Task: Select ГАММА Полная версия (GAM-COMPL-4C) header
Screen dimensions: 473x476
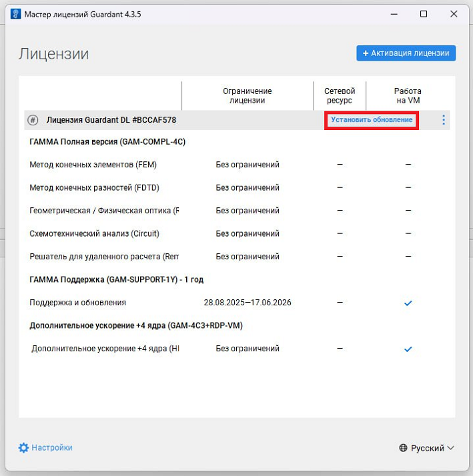Action: point(107,142)
